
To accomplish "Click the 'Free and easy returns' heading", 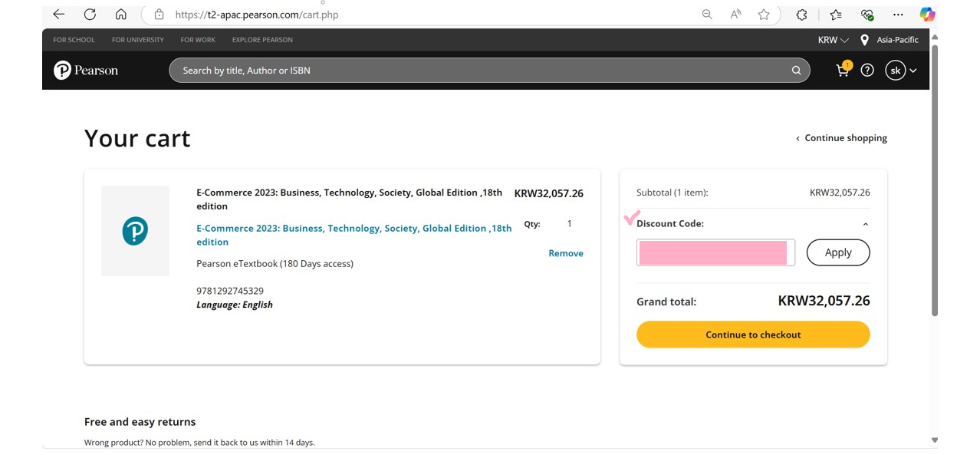I will [140, 422].
